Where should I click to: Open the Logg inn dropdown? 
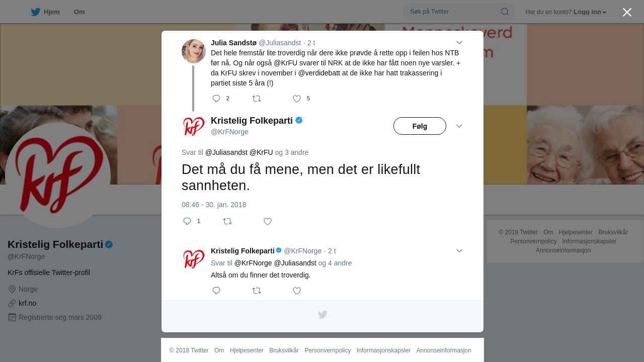pos(590,12)
